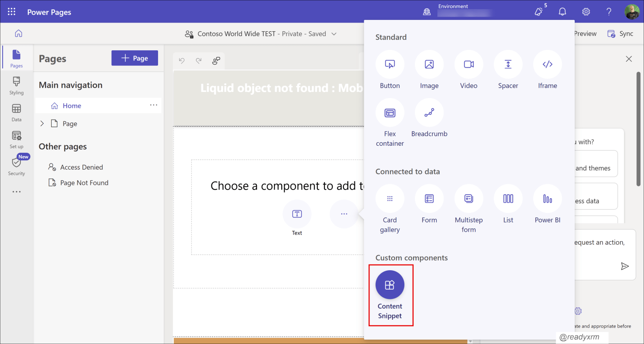644x344 pixels.
Task: Choose the Flex container component
Action: [390, 123]
